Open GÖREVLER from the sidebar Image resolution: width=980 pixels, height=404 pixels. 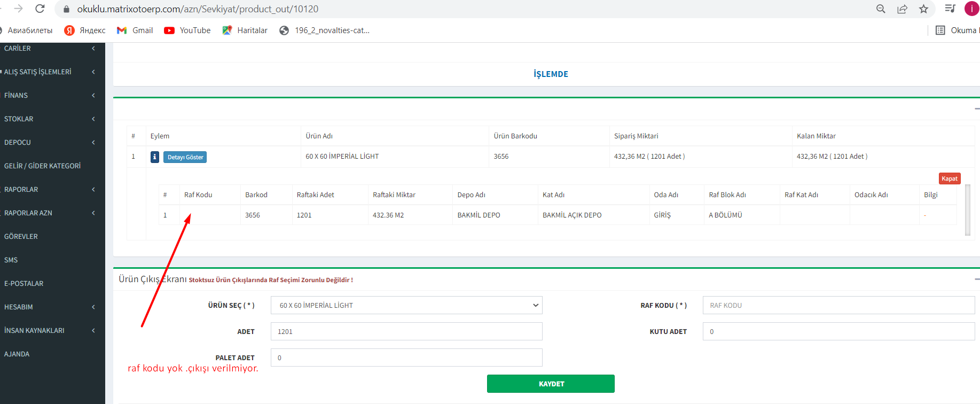tap(21, 236)
